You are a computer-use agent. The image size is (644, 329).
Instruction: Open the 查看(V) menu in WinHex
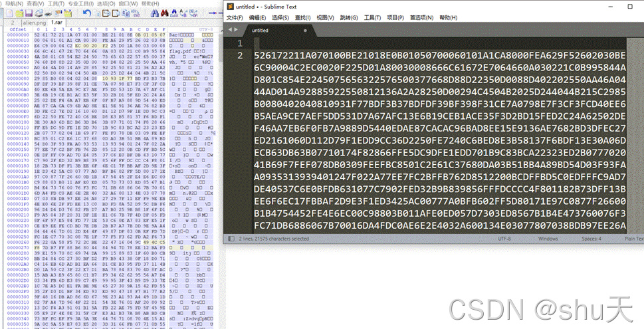click(x=35, y=4)
